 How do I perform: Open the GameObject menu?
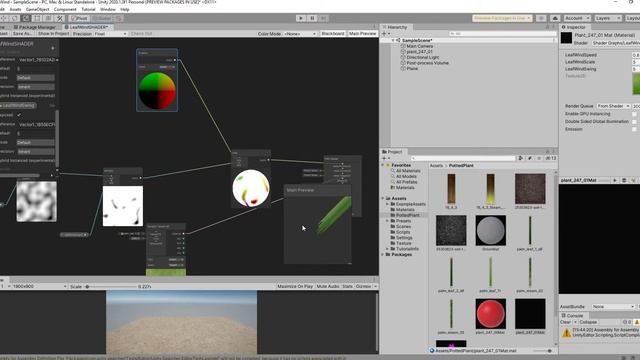(x=38, y=9)
